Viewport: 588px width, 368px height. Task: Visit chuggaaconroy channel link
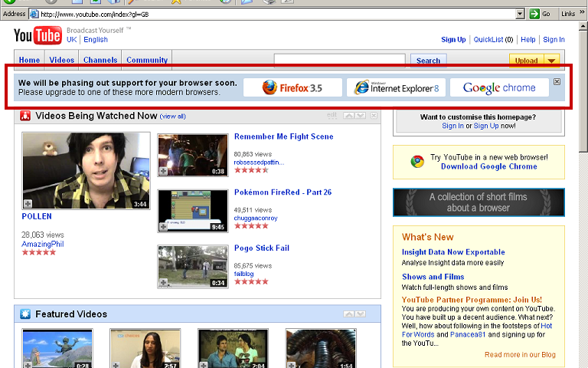[256, 219]
